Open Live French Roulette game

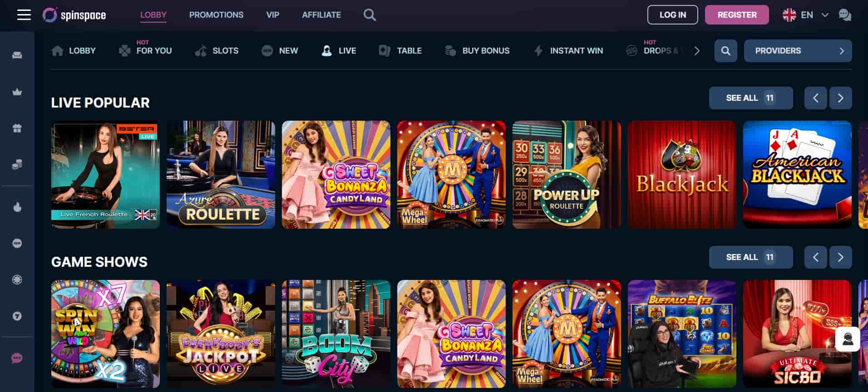tap(105, 175)
